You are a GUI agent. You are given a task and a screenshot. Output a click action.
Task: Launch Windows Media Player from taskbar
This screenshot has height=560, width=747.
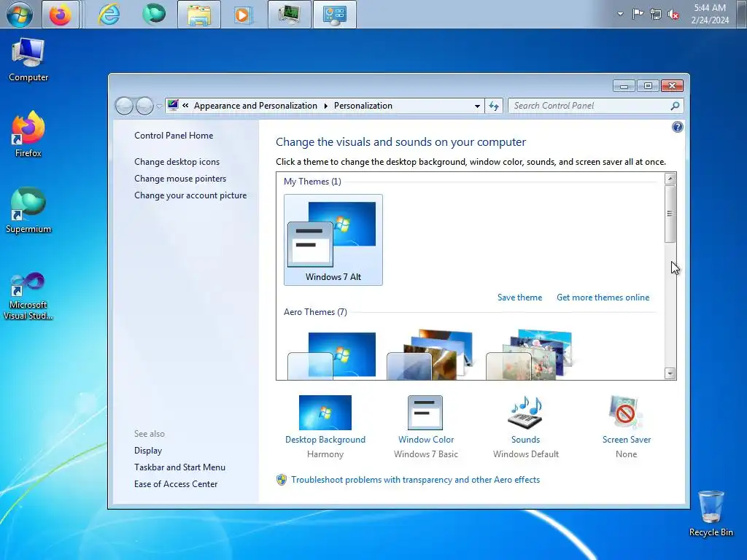point(244,15)
